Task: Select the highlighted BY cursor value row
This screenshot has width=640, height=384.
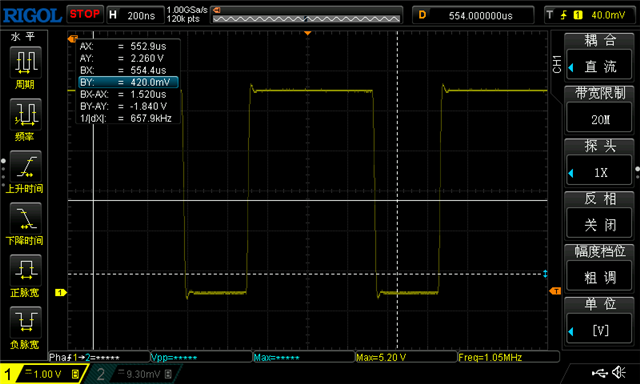Action: click(128, 82)
